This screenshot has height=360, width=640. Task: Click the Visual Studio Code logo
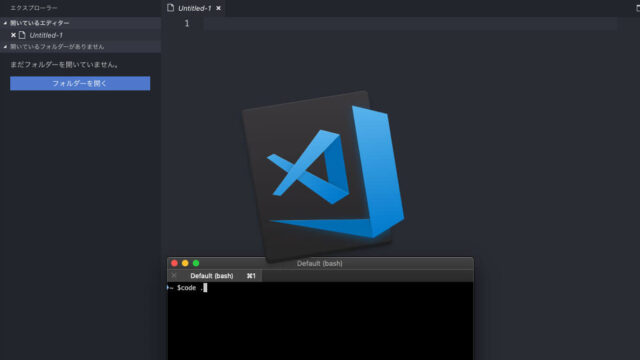point(323,176)
